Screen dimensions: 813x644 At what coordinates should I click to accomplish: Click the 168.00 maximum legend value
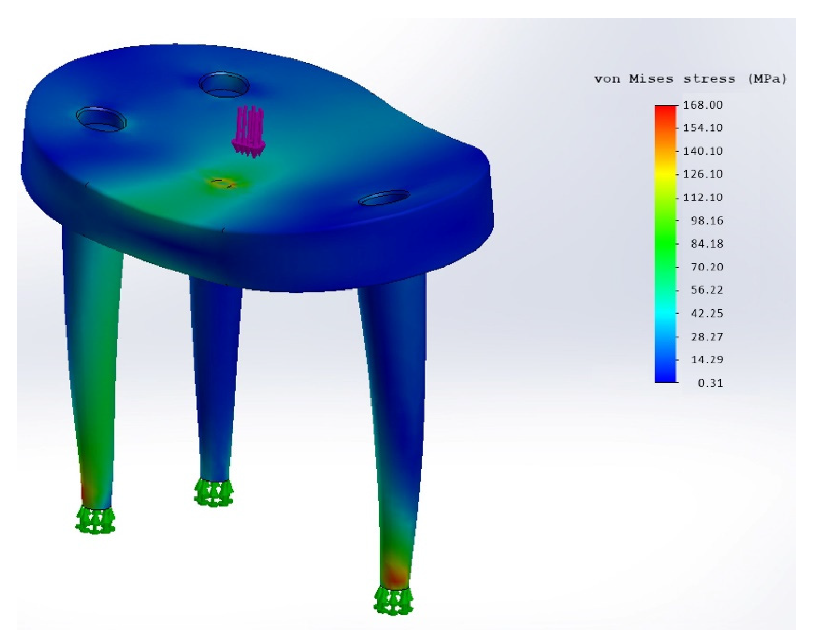703,105
